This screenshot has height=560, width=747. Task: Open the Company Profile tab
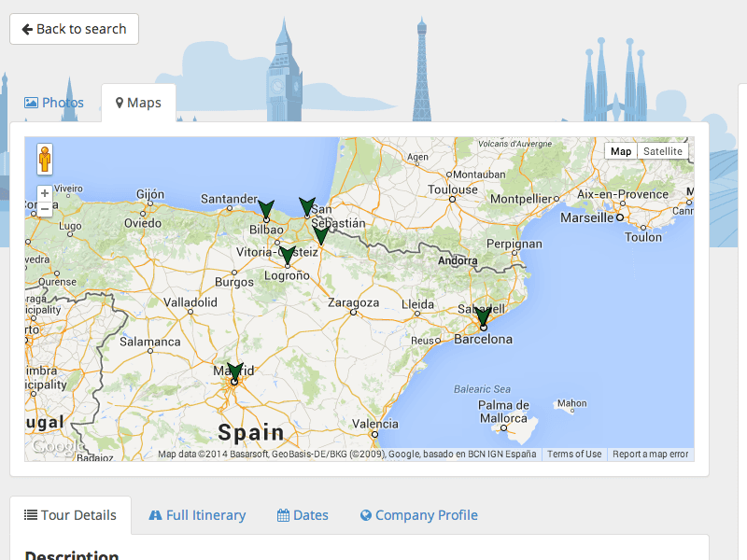[418, 515]
